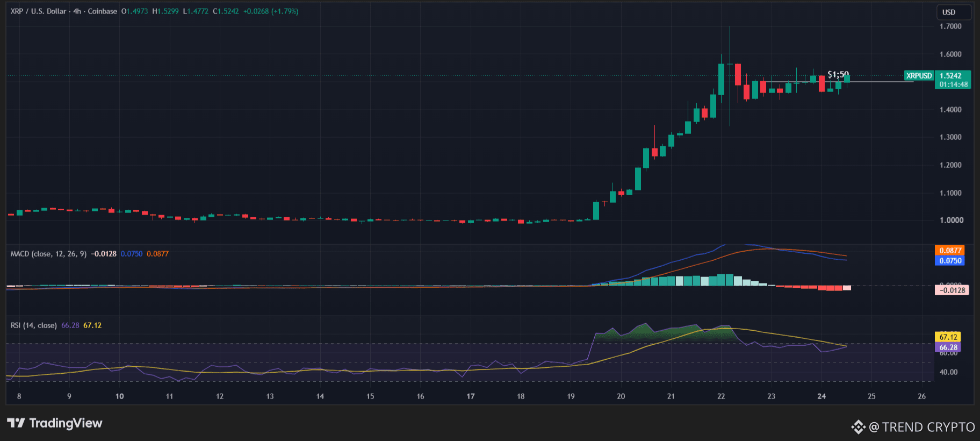
Task: Click the TradingView logo
Action: coord(55,423)
